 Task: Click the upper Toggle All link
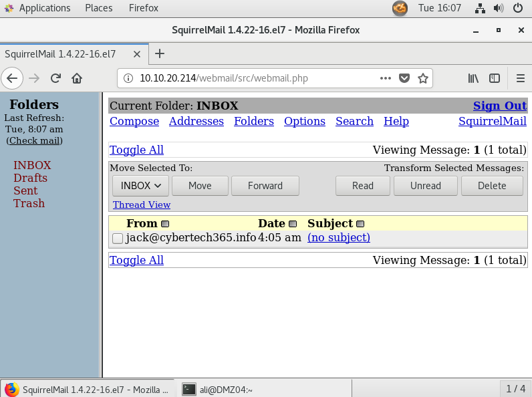pyautogui.click(x=136, y=150)
